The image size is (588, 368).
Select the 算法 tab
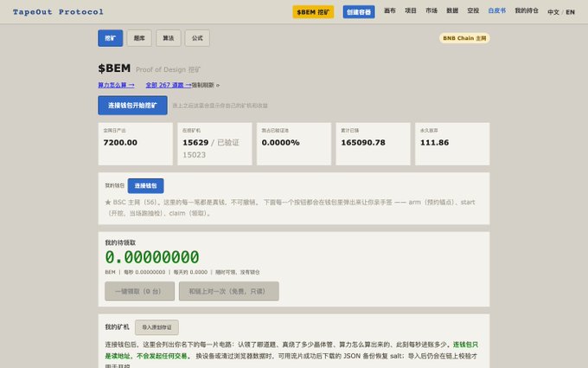coord(169,38)
